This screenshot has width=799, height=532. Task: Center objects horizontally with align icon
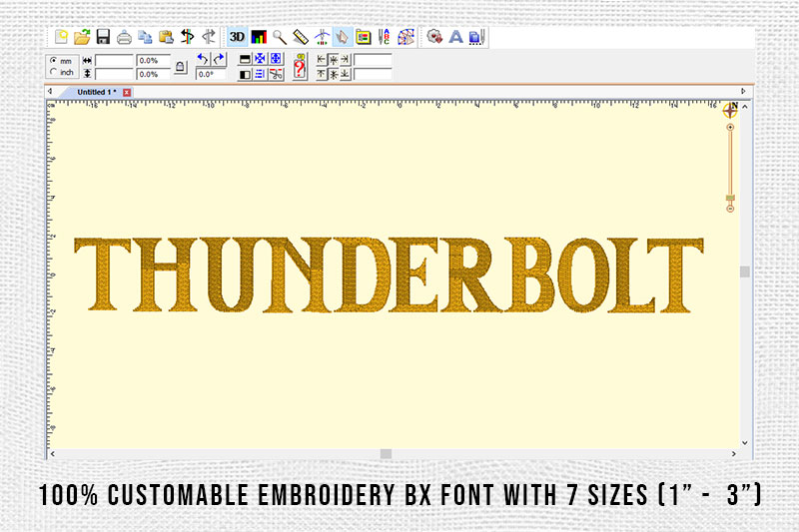[334, 60]
